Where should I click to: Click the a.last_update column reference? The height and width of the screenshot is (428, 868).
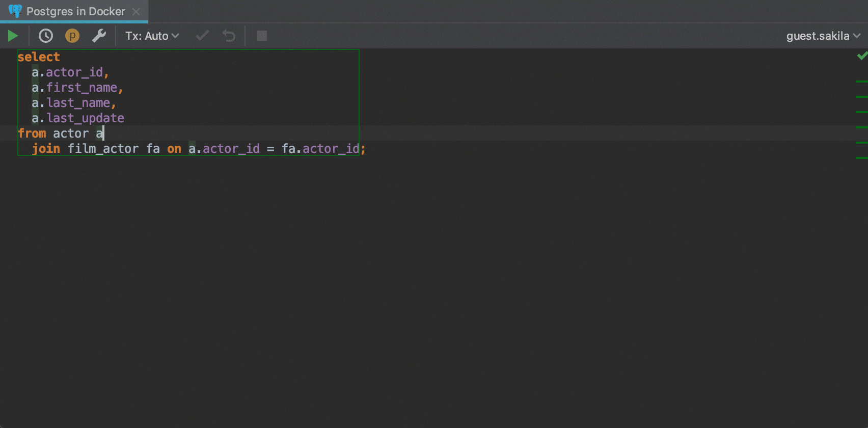[x=78, y=118]
